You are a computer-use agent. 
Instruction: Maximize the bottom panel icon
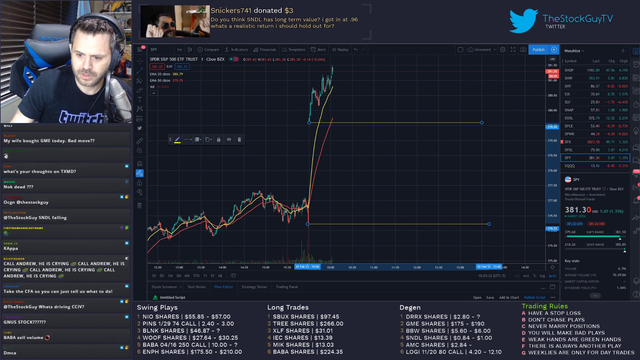click(x=552, y=287)
